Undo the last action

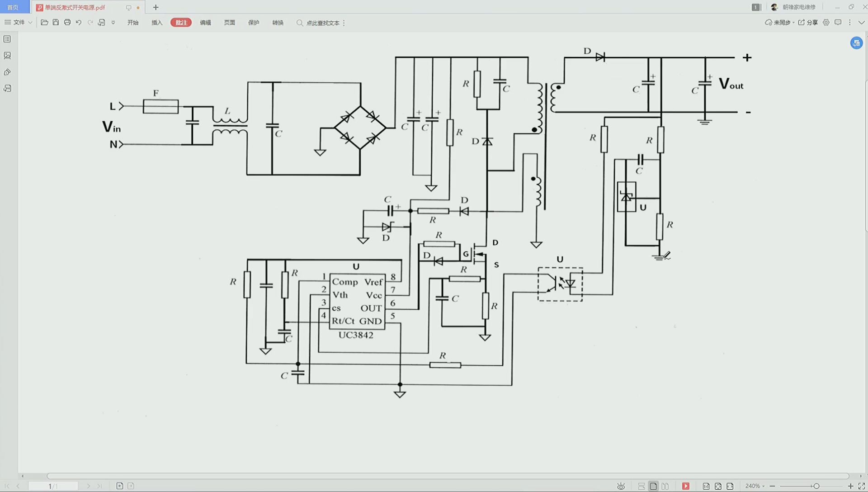79,23
